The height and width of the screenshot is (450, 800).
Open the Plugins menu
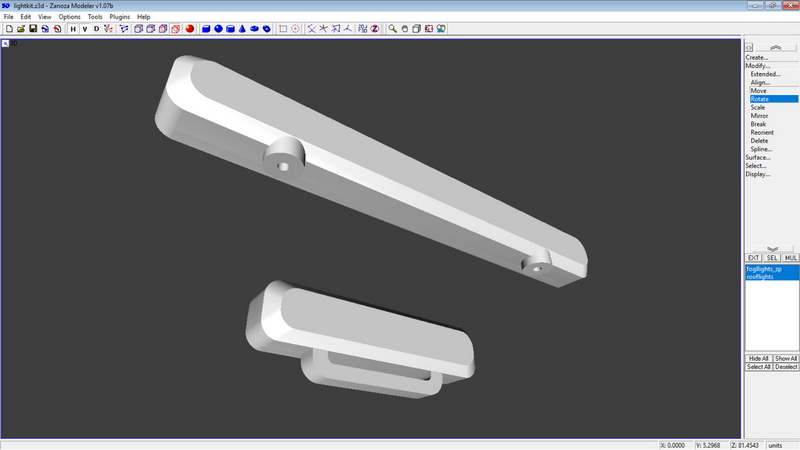pyautogui.click(x=119, y=17)
